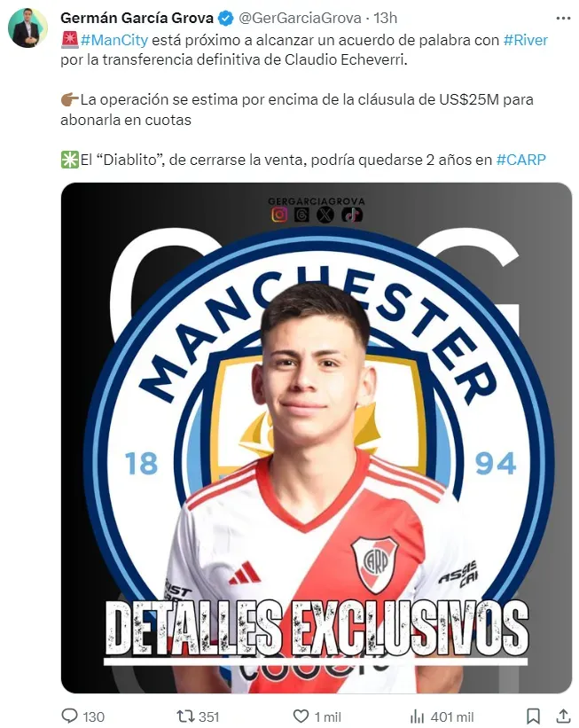Click the TikTok logo in image
Image resolution: width=579 pixels, height=728 pixels.
351,215
